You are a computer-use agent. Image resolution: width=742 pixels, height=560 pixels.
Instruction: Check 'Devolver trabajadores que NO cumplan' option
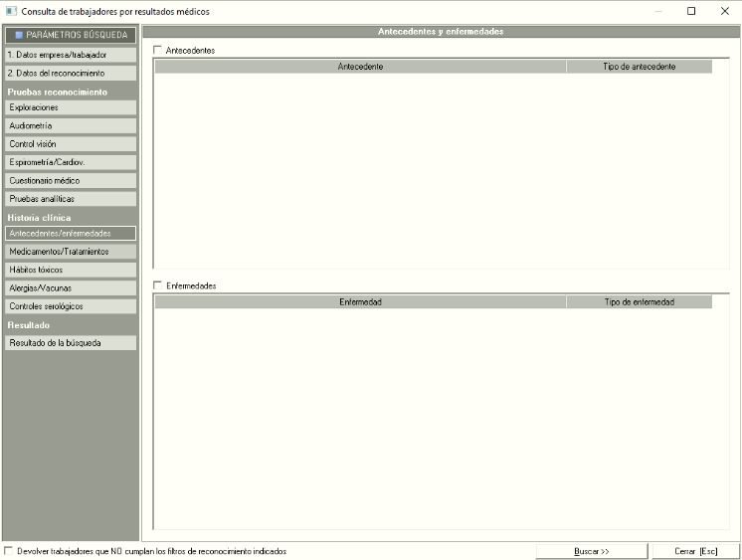pos(10,550)
